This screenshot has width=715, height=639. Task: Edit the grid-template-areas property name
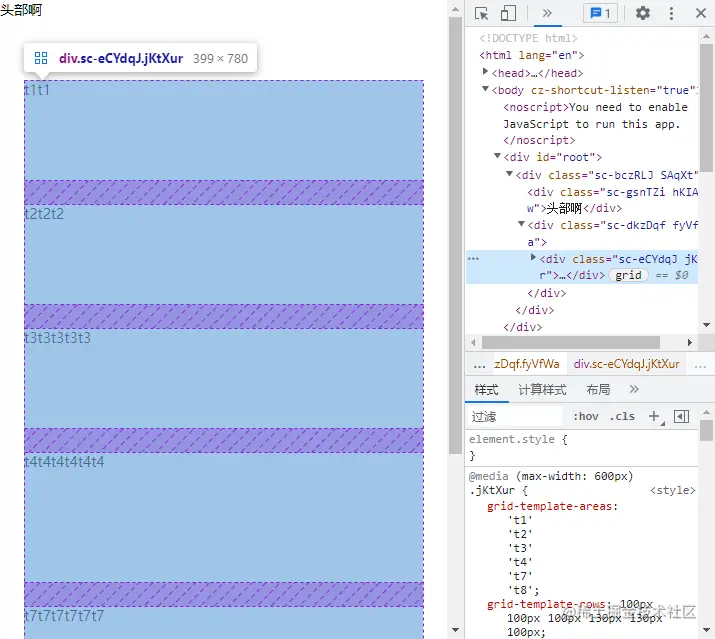pyautogui.click(x=549, y=506)
